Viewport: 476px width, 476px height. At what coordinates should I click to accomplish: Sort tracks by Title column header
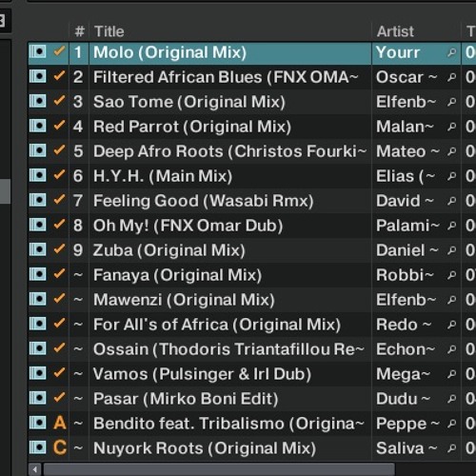click(109, 31)
